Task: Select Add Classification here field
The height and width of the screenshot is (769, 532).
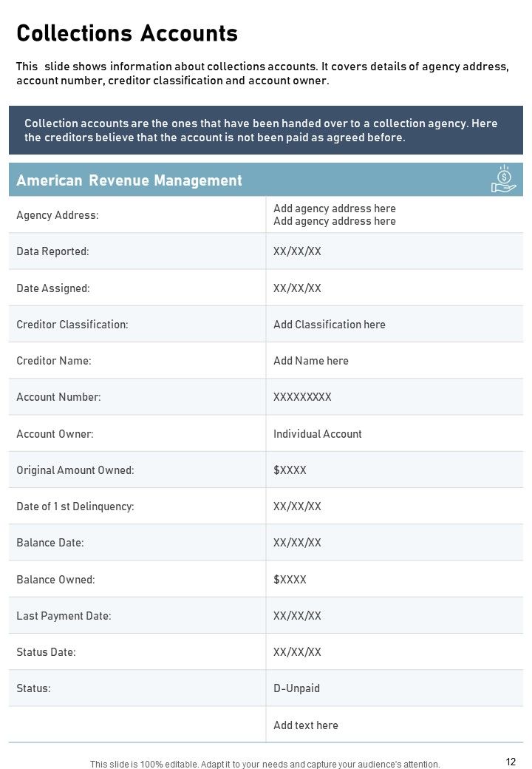Action: [x=330, y=324]
